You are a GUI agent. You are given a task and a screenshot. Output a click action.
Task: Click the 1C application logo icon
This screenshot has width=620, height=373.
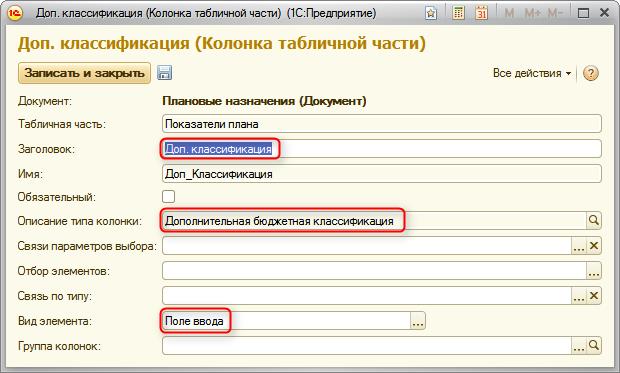click(x=15, y=13)
